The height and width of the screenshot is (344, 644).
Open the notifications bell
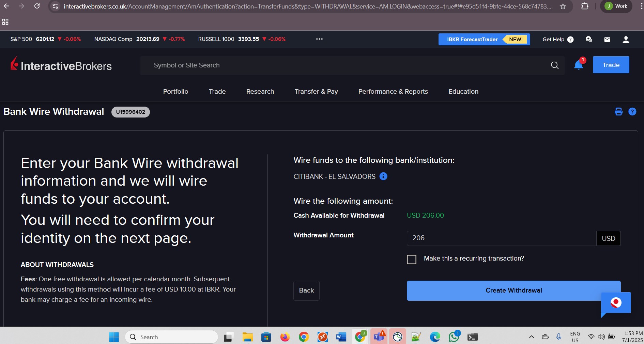coord(579,65)
